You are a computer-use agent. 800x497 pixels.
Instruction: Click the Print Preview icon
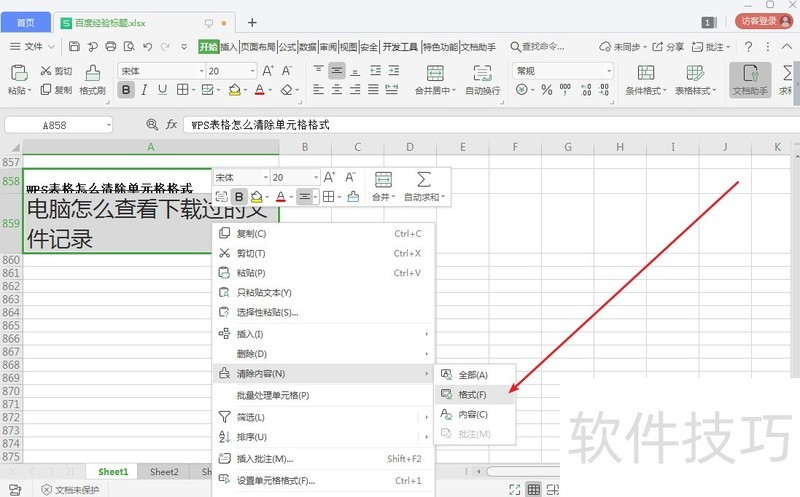pyautogui.click(x=129, y=46)
